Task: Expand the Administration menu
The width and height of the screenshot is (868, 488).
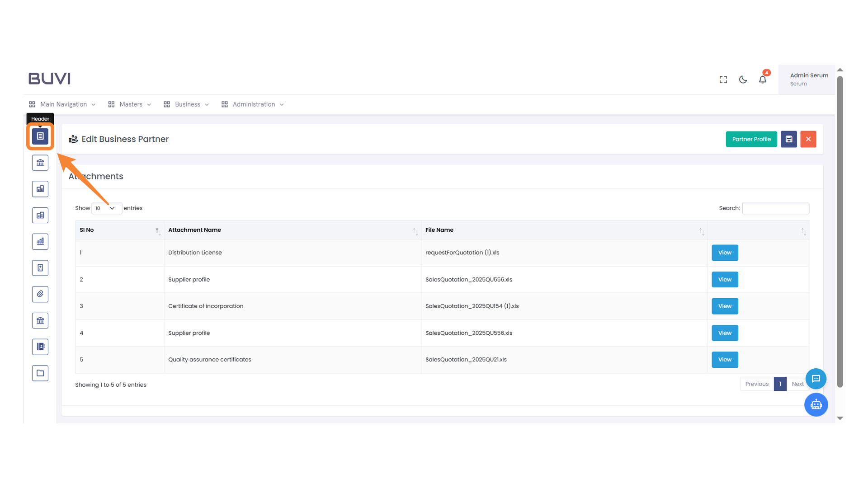Action: click(253, 104)
